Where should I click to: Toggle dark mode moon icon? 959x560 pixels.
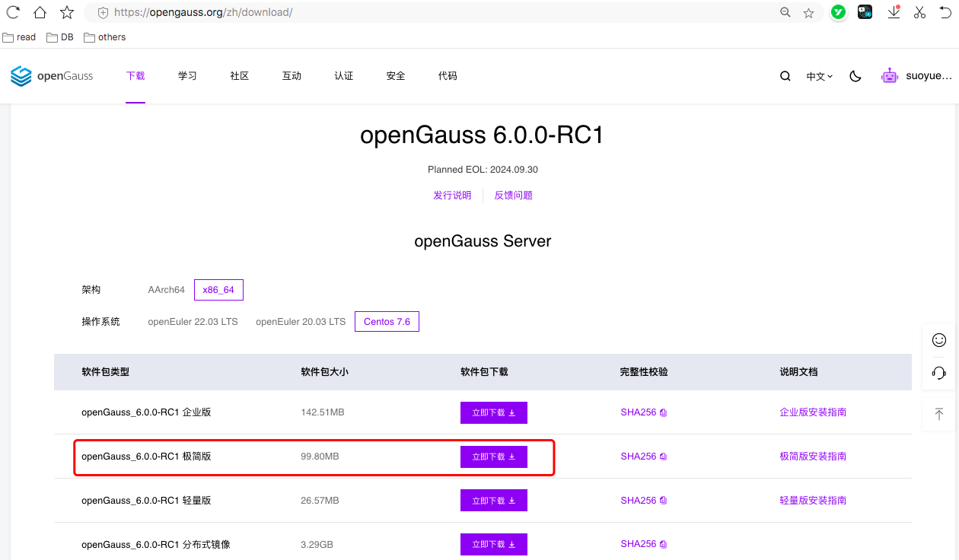pyautogui.click(x=855, y=76)
